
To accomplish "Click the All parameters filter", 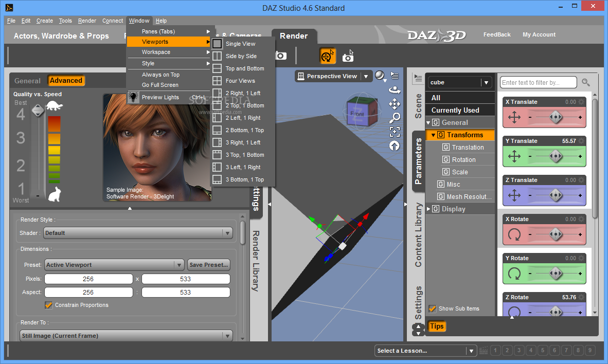I will coord(460,98).
